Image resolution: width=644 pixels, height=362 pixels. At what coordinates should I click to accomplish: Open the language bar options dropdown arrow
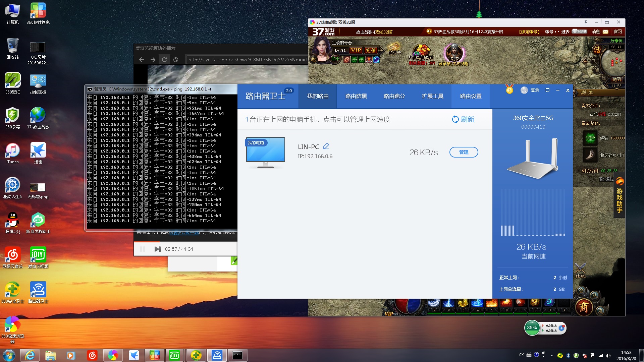click(x=544, y=357)
